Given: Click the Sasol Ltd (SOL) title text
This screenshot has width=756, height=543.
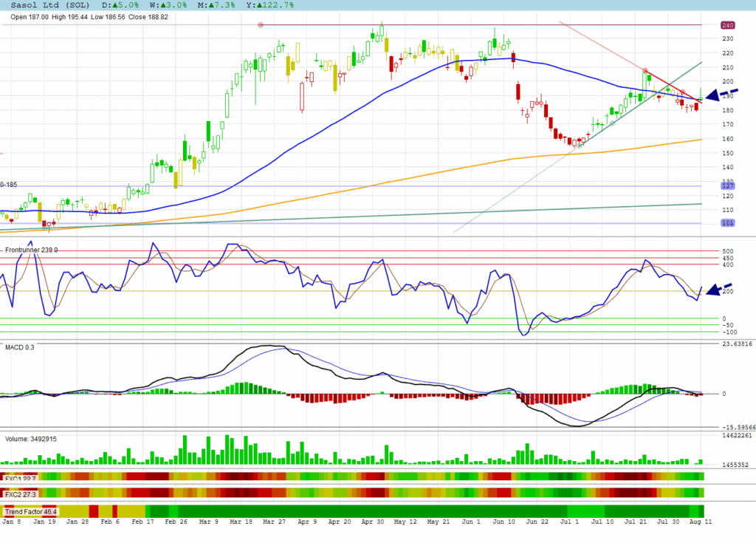Looking at the screenshot, I should [x=50, y=5].
